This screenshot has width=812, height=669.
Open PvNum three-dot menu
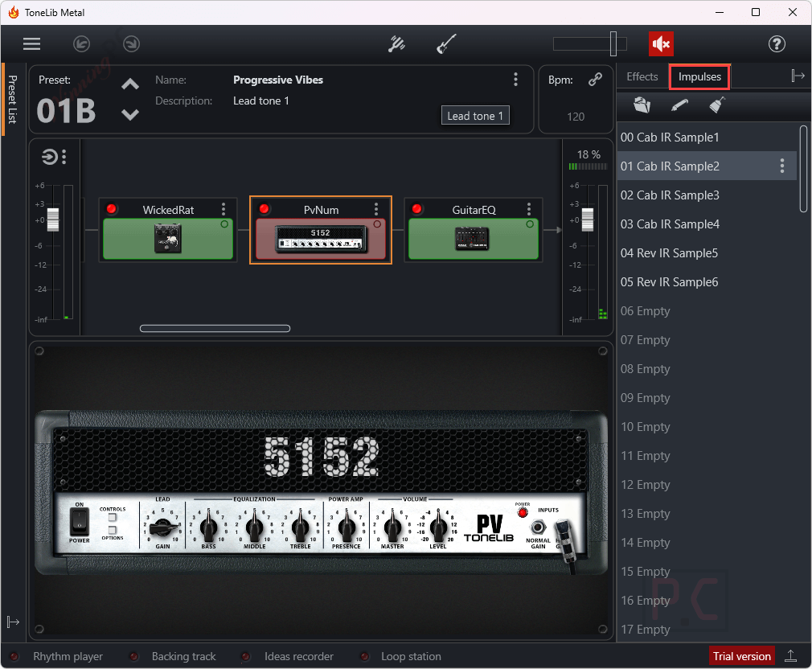(376, 209)
